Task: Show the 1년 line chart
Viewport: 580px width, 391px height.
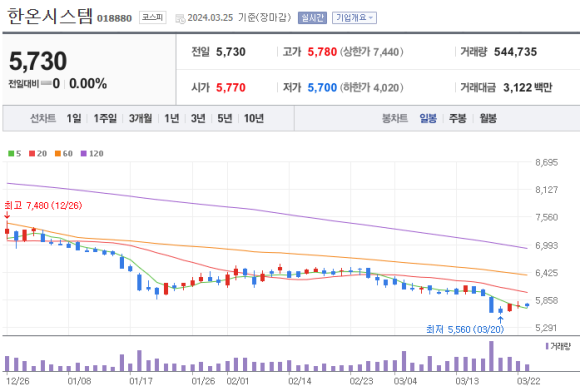Action: [172, 118]
